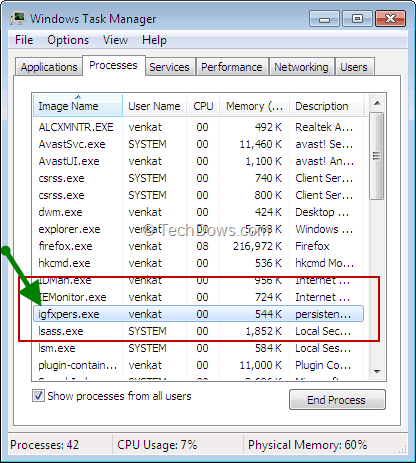Image resolution: width=416 pixels, height=463 pixels.
Task: Switch to the Applications tab
Action: click(49, 67)
